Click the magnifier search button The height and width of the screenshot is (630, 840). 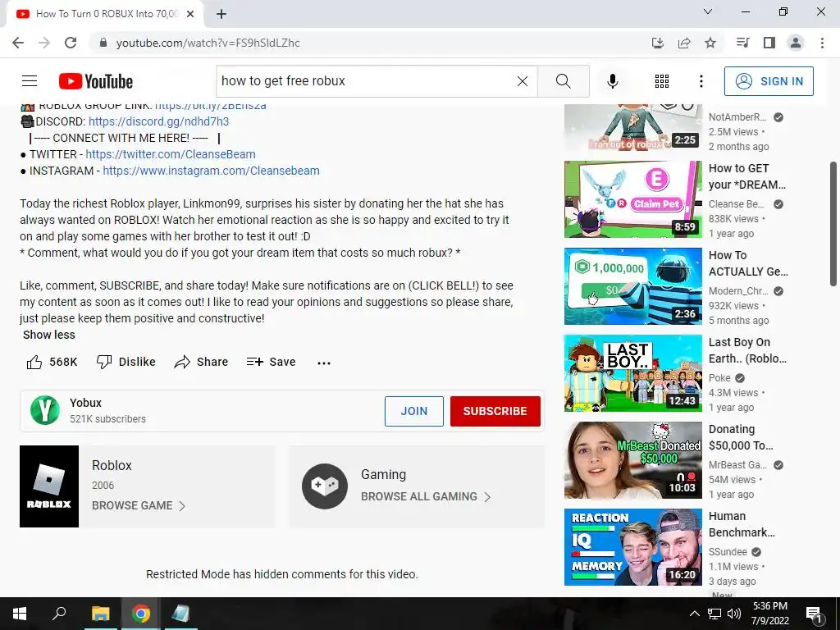[563, 81]
